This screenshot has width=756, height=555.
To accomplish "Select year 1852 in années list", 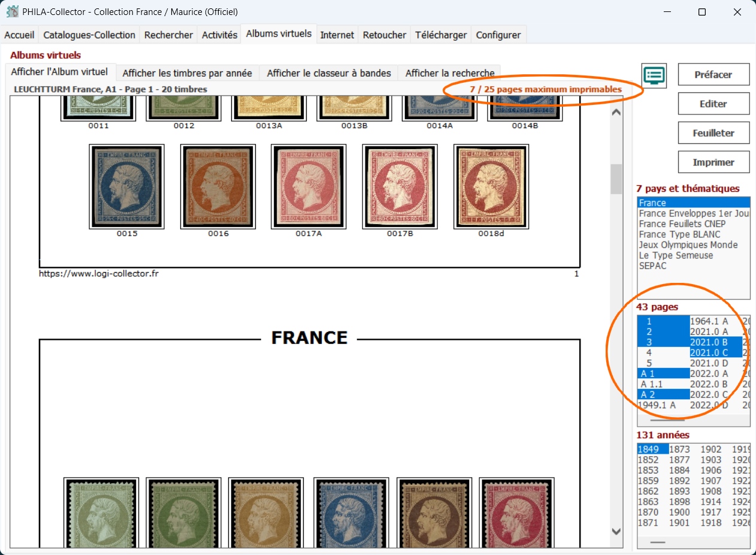I will [x=653, y=460].
